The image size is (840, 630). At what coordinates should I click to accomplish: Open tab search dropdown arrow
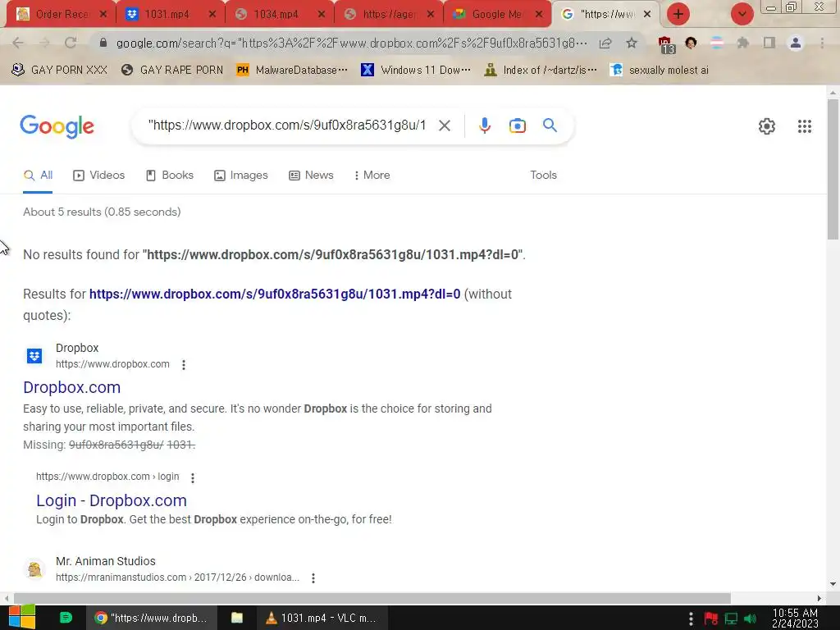pyautogui.click(x=742, y=14)
